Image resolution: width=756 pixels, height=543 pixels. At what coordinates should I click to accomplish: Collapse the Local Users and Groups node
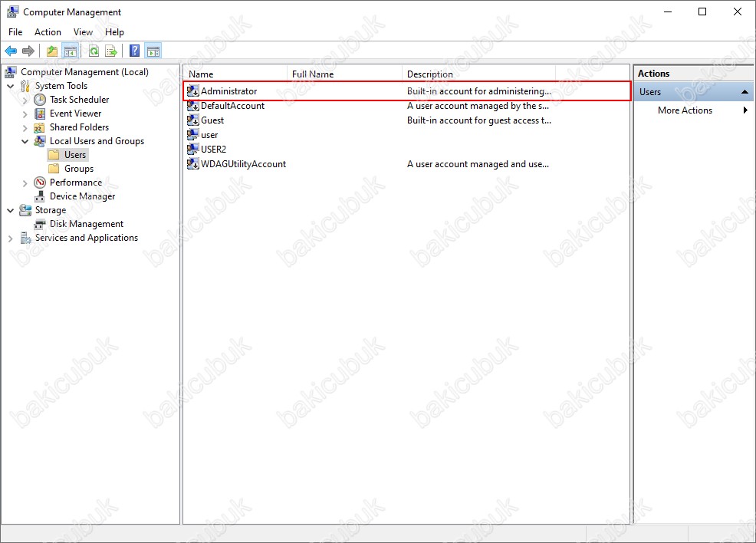pos(25,141)
